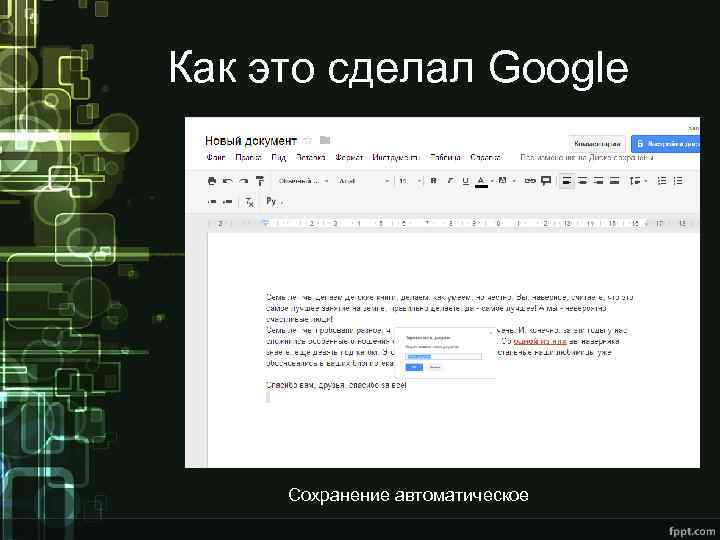Add a comment using speech bubble icon
The width and height of the screenshot is (720, 540).
tap(546, 181)
